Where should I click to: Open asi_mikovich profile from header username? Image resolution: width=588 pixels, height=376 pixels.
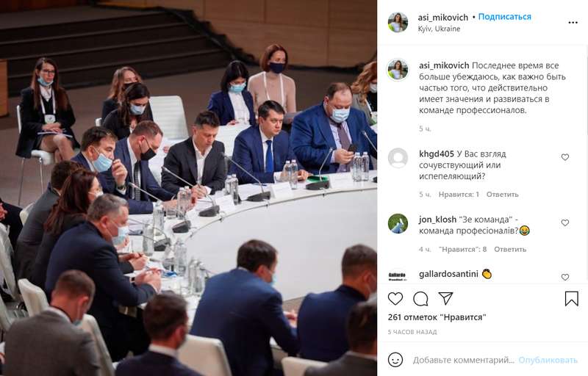click(443, 17)
